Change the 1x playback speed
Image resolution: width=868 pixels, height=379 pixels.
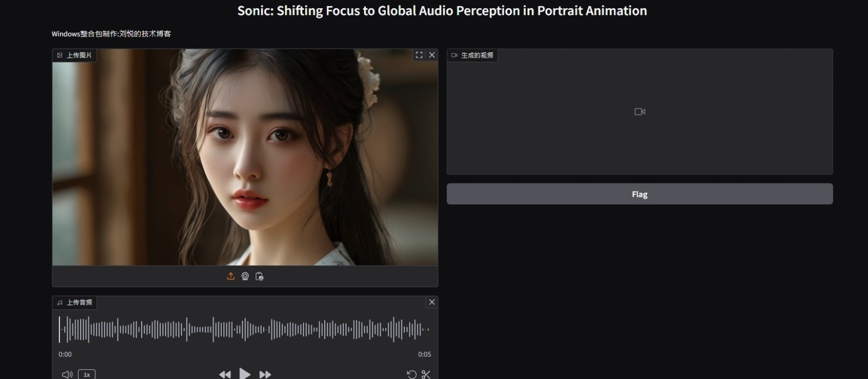[87, 374]
